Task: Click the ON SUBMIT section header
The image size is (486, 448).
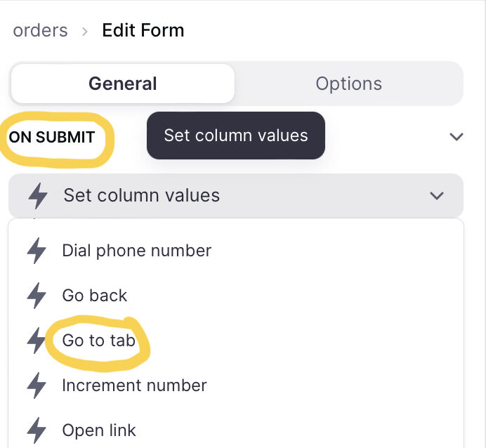Action: click(x=52, y=137)
